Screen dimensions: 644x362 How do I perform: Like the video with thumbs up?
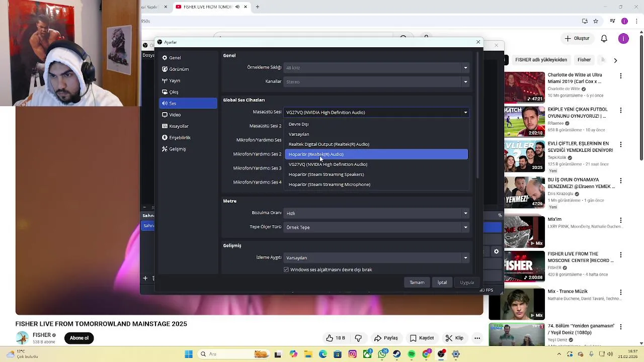tap(335, 338)
